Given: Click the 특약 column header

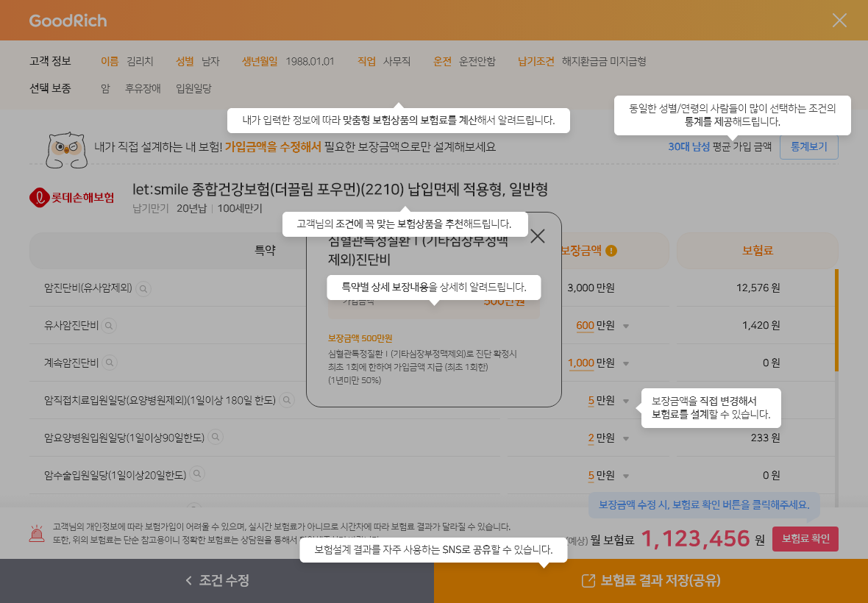Looking at the screenshot, I should [265, 250].
